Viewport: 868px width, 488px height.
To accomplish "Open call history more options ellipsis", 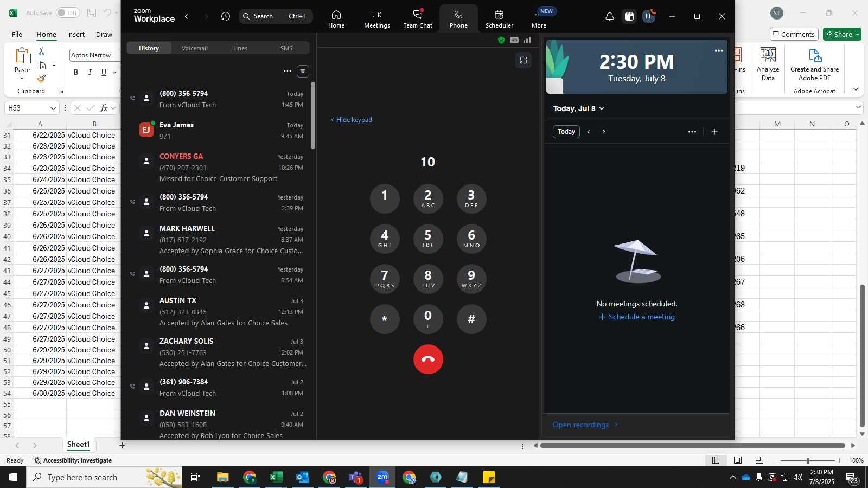I will click(288, 71).
